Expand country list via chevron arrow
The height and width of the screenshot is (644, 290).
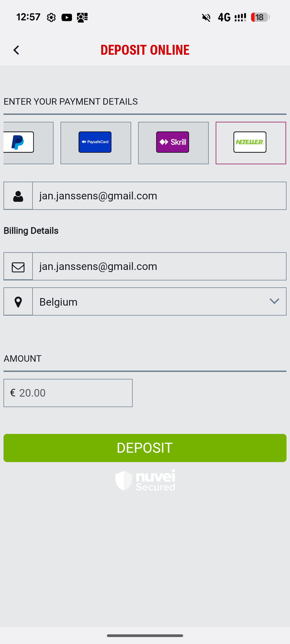pyautogui.click(x=274, y=301)
